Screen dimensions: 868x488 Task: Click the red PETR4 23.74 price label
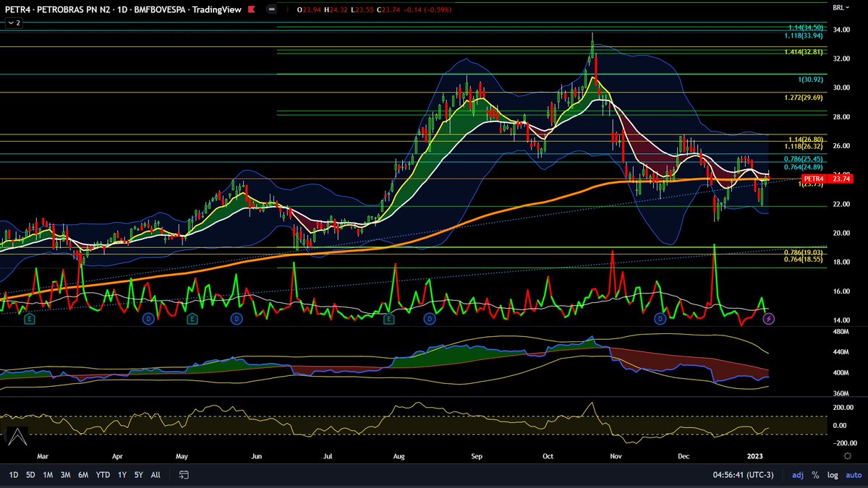pos(826,179)
